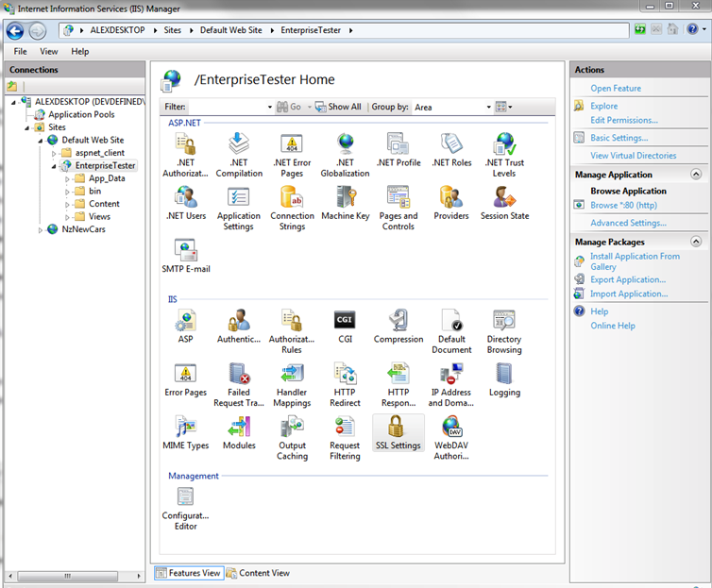Image resolution: width=712 pixels, height=588 pixels.
Task: Expand the NzNewCars site node
Action: point(41,229)
